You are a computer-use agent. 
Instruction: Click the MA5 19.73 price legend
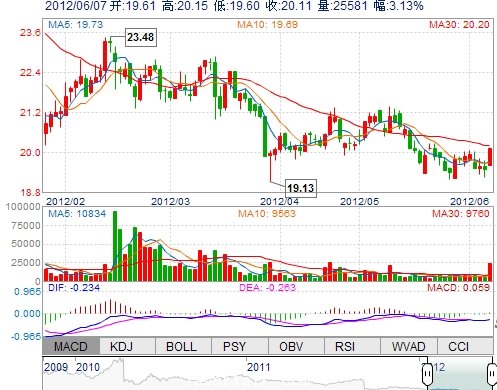coord(76,25)
